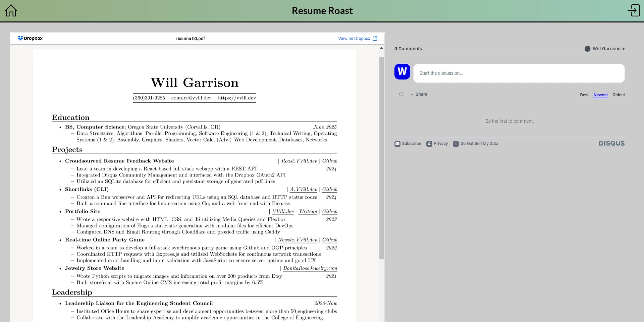Open the BonitaRoseJewelry.com link
Viewport: 644px width, 322px height.
(x=310, y=268)
